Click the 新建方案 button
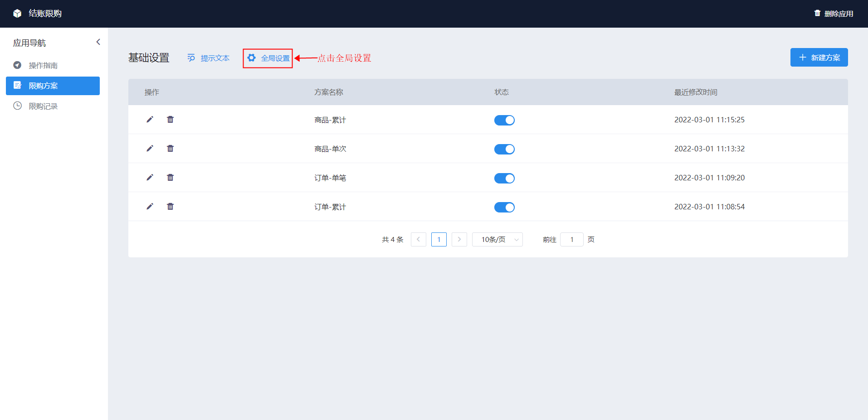 pos(819,58)
